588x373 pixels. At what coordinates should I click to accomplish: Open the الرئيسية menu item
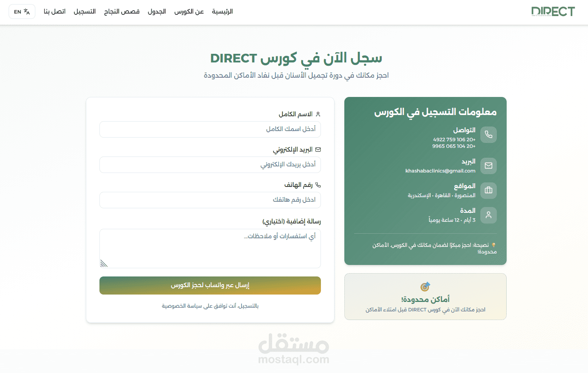[222, 12]
